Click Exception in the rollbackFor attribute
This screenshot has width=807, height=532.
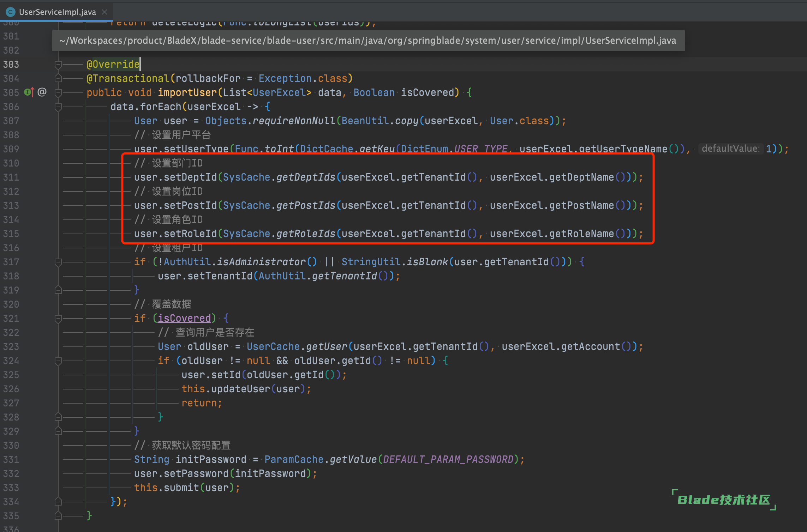point(285,78)
